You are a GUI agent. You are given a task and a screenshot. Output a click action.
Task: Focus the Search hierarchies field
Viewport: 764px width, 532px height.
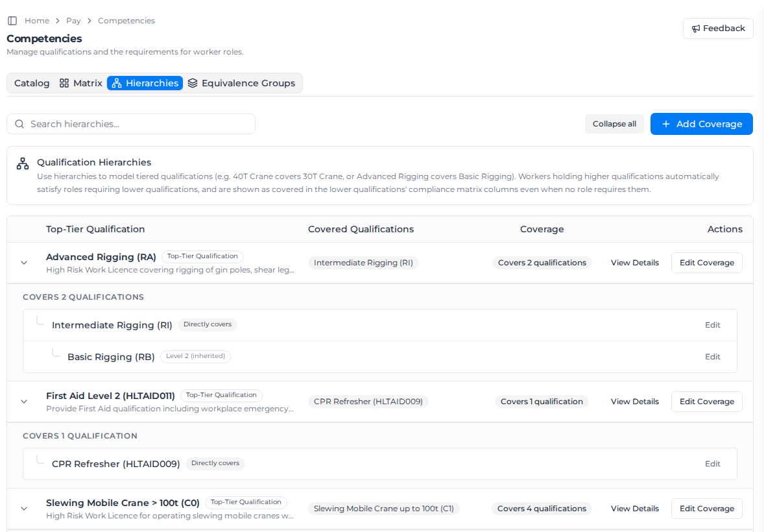131,124
